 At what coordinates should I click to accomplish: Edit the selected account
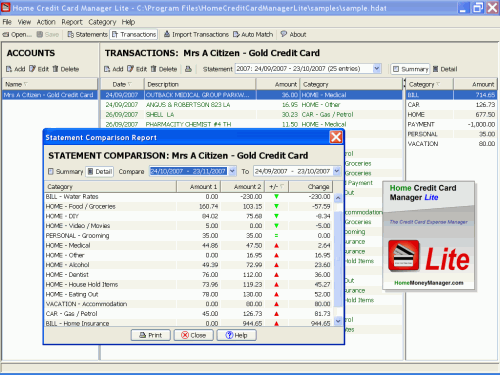click(x=39, y=69)
